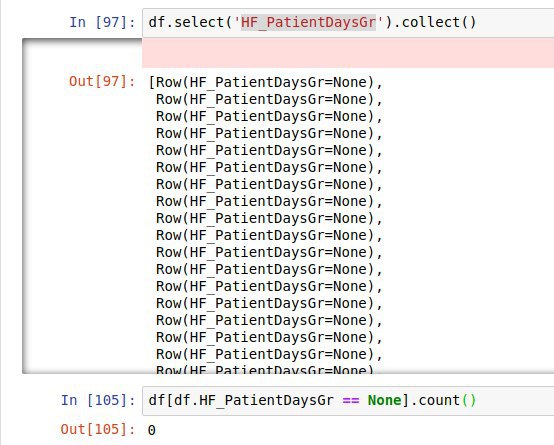Click the .collect() call in cell 97
The height and width of the screenshot is (445, 554).
(x=435, y=22)
